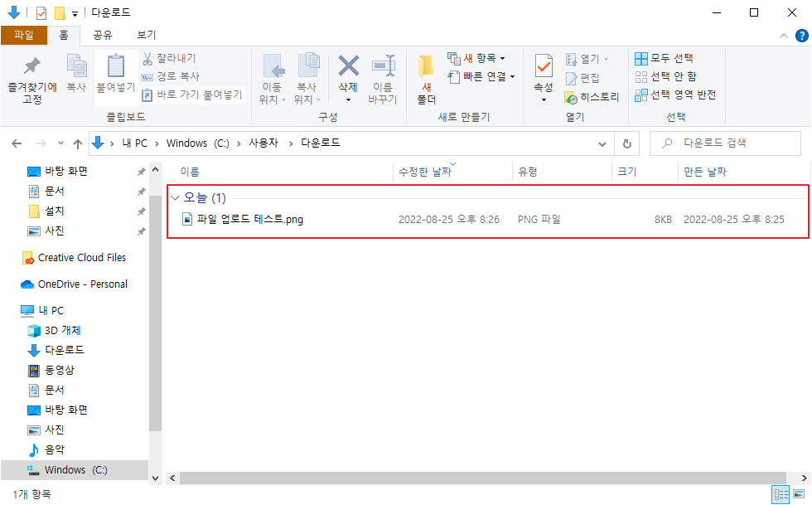Viewport: 812px width, 505px height.
Task: Click the 붙여넣기 (Paste) clipboard icon
Action: point(116,67)
